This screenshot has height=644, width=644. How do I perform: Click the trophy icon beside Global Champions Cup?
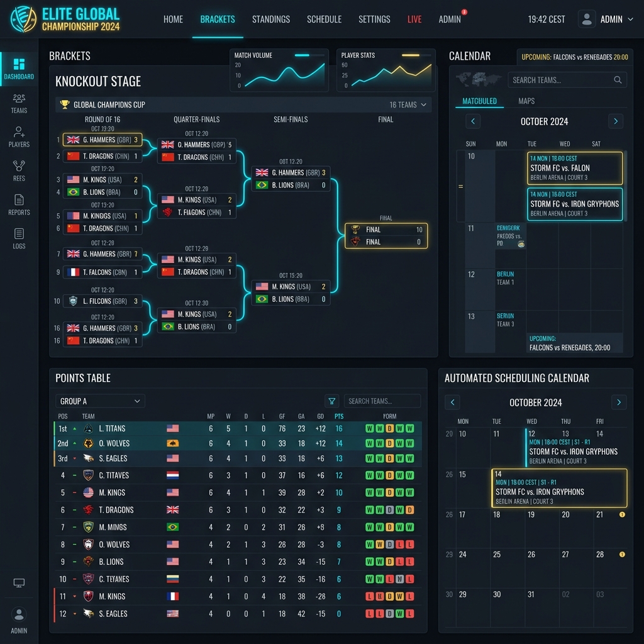(x=65, y=104)
